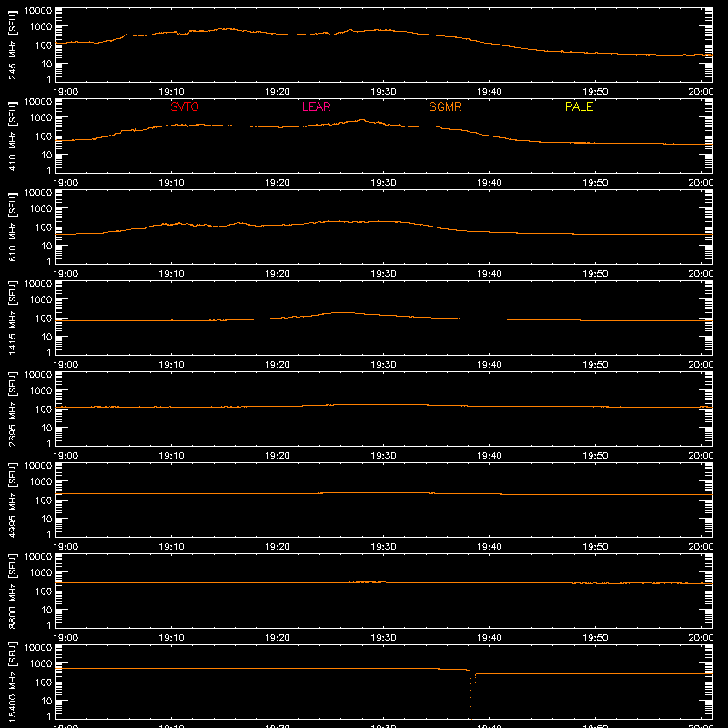Click the pink LEAR station label

tap(316, 106)
